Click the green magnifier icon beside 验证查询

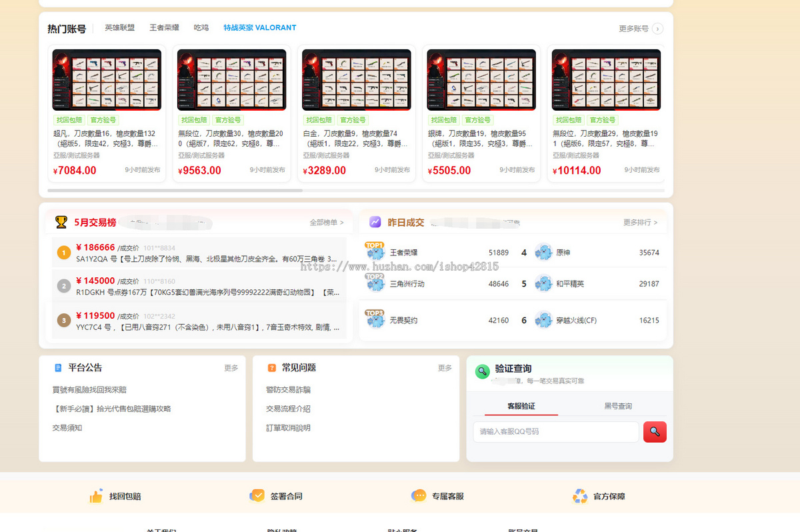(482, 371)
